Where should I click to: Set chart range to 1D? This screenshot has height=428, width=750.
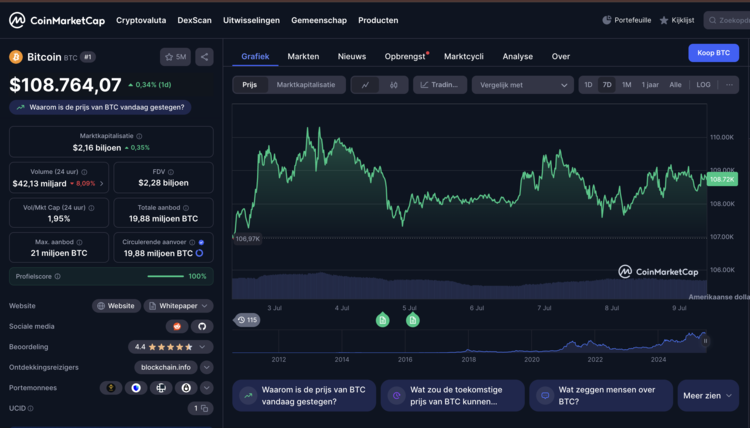(x=588, y=85)
